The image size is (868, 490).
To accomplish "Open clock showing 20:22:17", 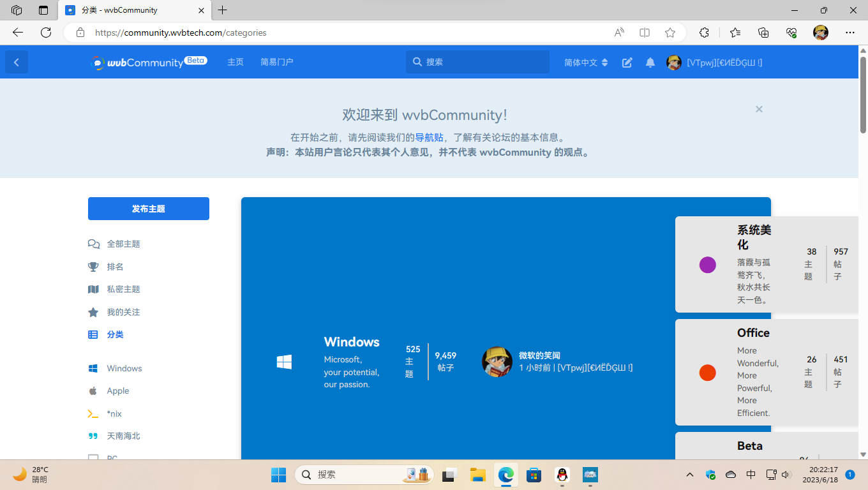I will [819, 475].
